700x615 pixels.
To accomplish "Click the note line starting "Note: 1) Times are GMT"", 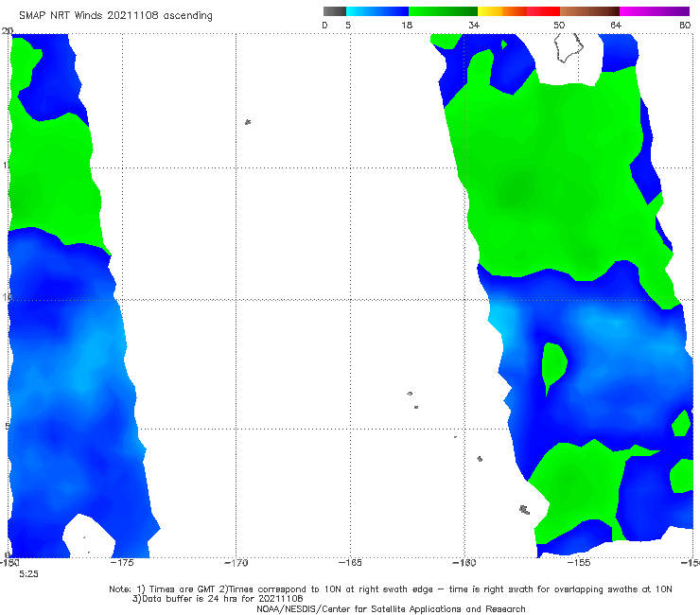I will pos(391,589).
